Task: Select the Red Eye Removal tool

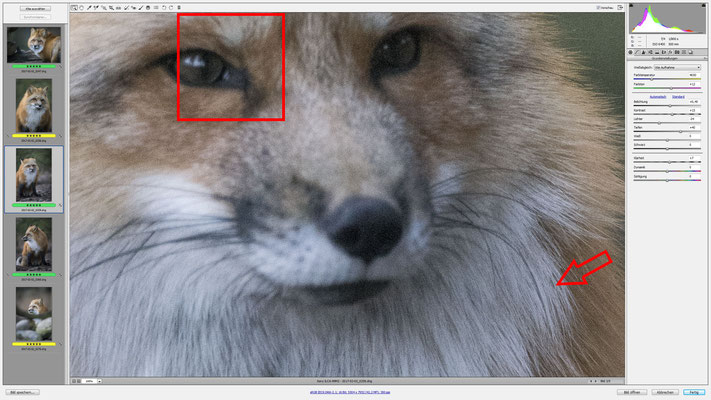Action: (x=133, y=8)
